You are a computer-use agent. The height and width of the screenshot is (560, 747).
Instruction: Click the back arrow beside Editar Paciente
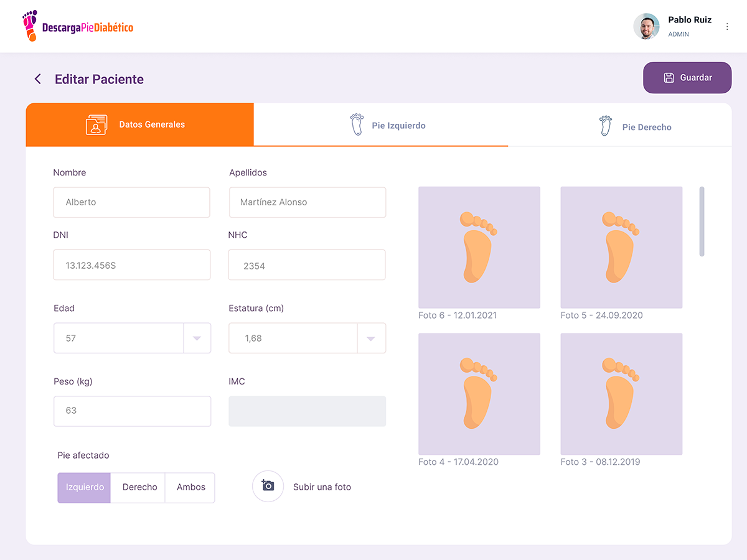point(38,79)
